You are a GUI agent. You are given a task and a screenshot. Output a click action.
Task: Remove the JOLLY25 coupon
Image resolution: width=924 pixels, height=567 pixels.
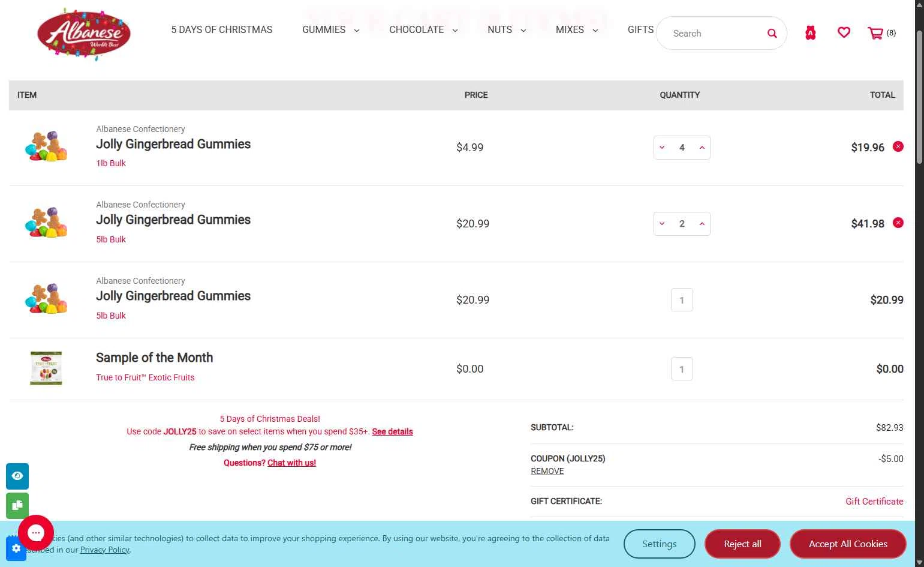click(x=547, y=471)
